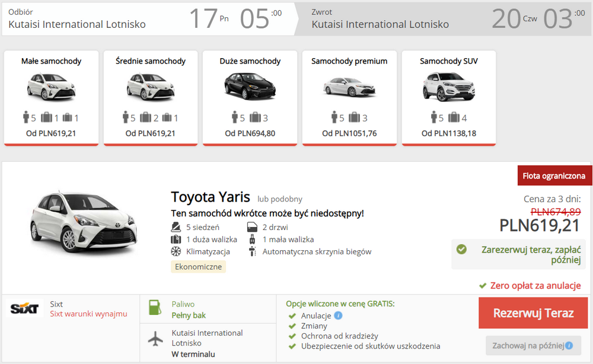The image size is (593, 364).
Task: Click the info icon next to Anulacje
Action: (339, 315)
